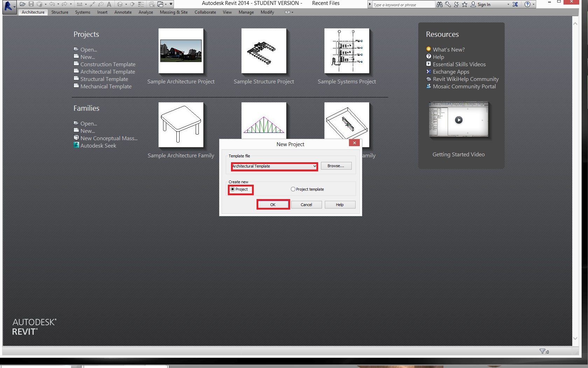Click Browse to choose a template file
This screenshot has height=368, width=588.
coord(335,166)
